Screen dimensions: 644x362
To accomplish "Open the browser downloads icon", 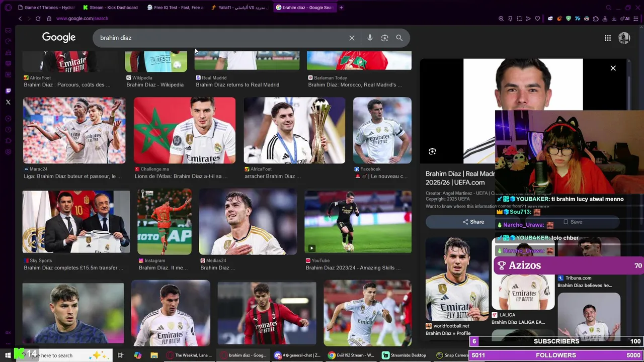I will tap(614, 19).
